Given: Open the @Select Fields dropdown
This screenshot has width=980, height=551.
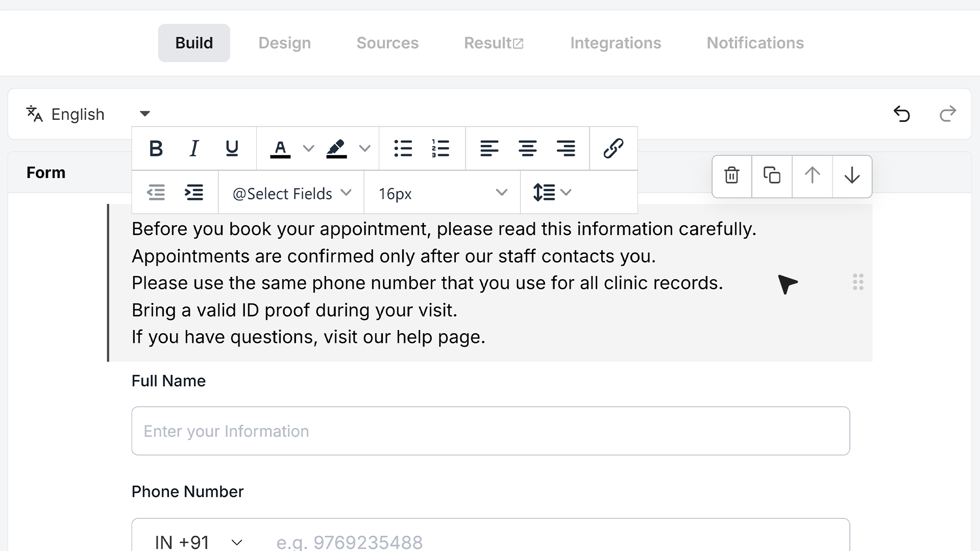Looking at the screenshot, I should (291, 193).
